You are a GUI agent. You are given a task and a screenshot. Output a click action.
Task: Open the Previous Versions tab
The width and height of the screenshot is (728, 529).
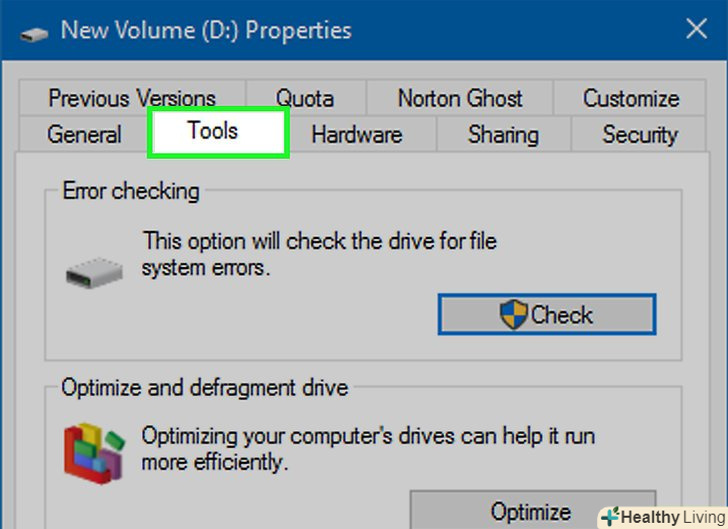click(x=132, y=98)
